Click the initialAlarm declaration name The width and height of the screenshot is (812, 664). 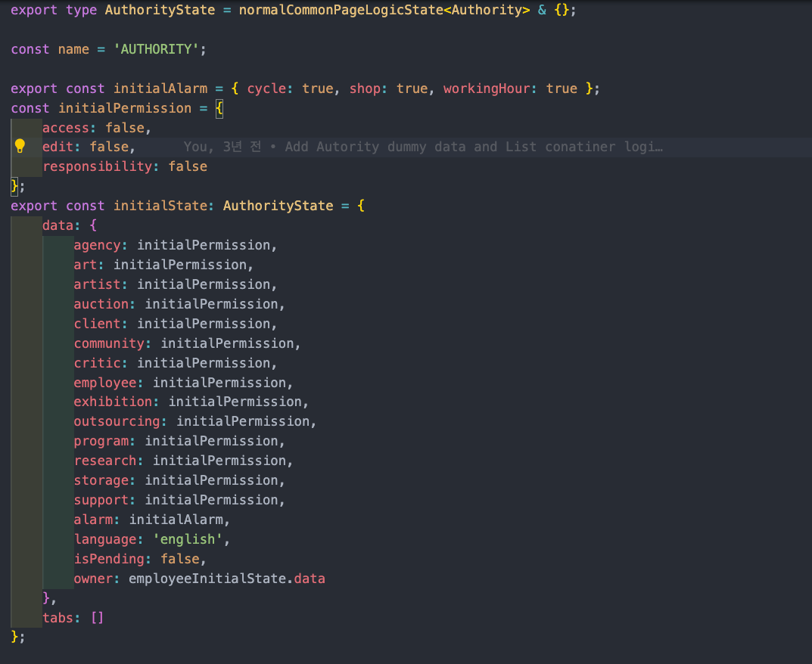click(160, 88)
